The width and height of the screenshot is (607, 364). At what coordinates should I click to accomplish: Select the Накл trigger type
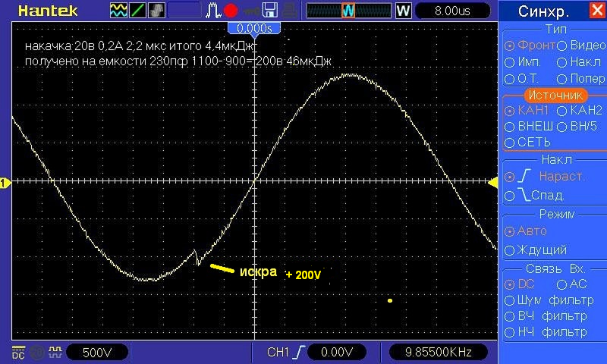(579, 62)
